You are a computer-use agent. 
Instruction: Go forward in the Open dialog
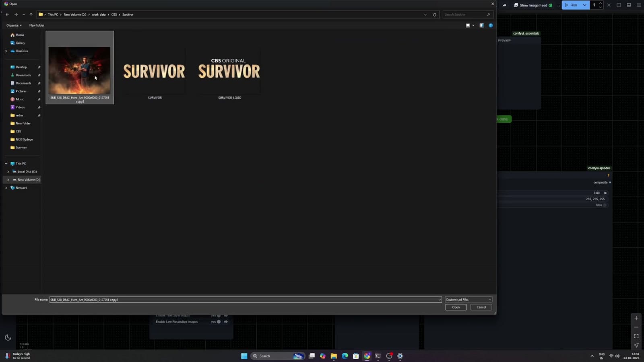click(x=16, y=14)
